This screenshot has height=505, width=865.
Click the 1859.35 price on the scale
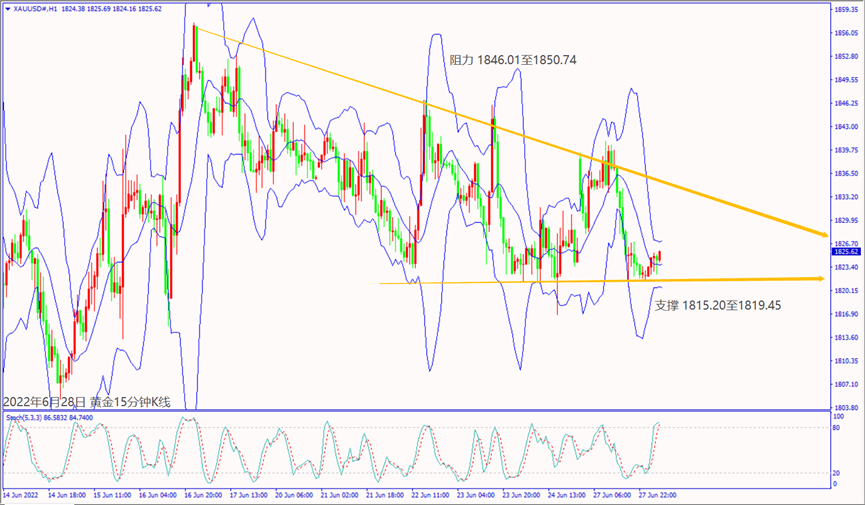point(845,10)
